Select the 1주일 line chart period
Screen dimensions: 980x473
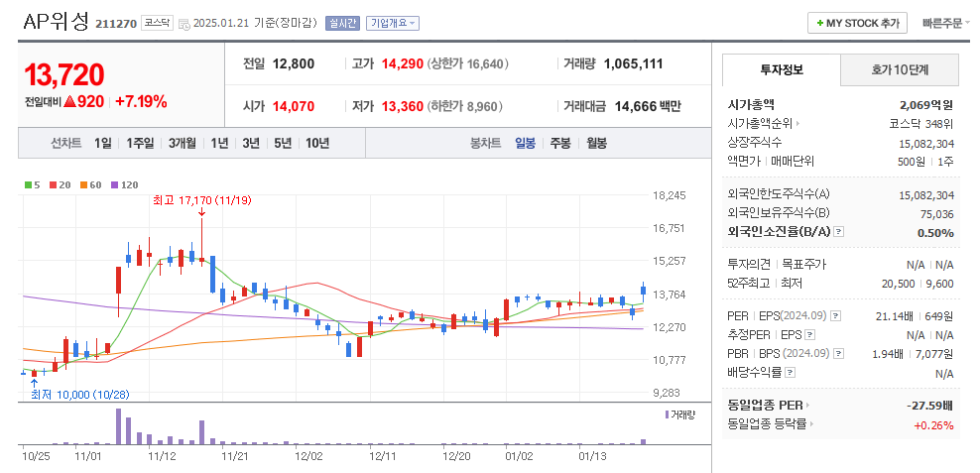(140, 143)
